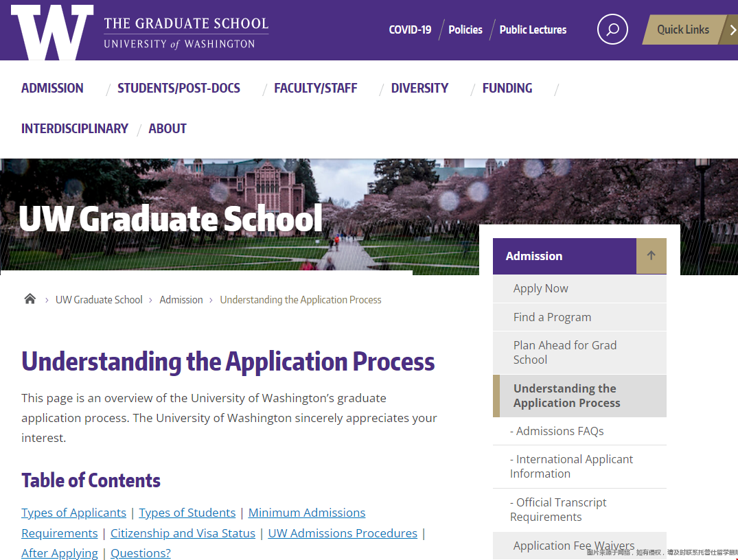Viewport: 738px width, 560px height.
Task: Click the home icon in breadcrumb
Action: pos(30,299)
